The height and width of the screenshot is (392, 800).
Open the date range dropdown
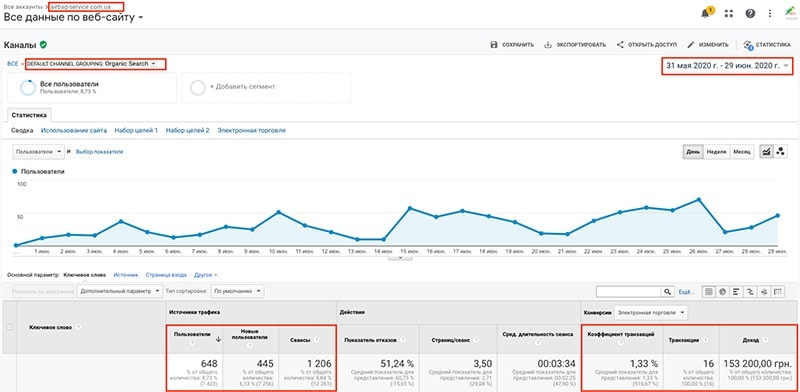tap(727, 65)
